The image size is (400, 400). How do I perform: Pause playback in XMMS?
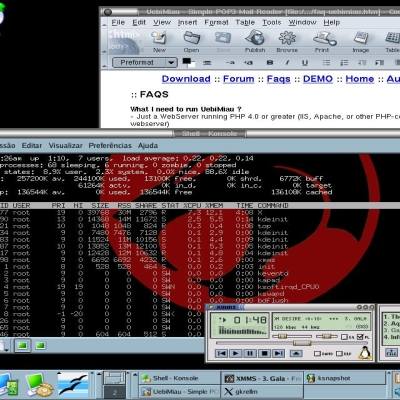(x=250, y=353)
